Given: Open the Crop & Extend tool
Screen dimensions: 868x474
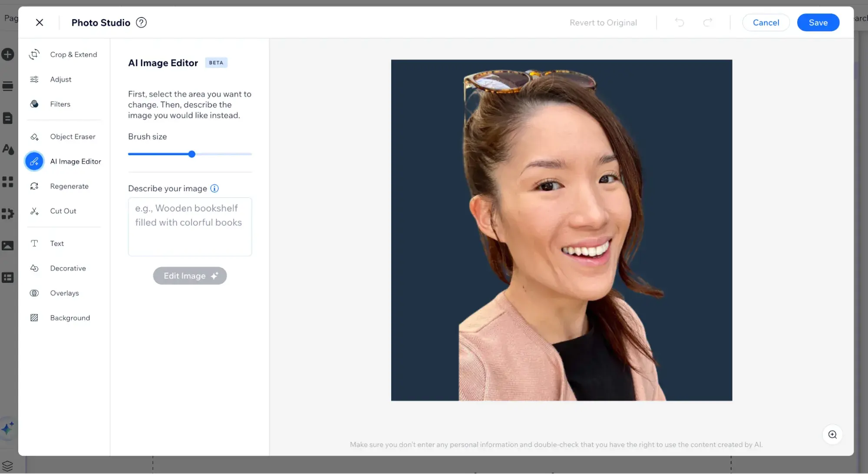Looking at the screenshot, I should 73,54.
